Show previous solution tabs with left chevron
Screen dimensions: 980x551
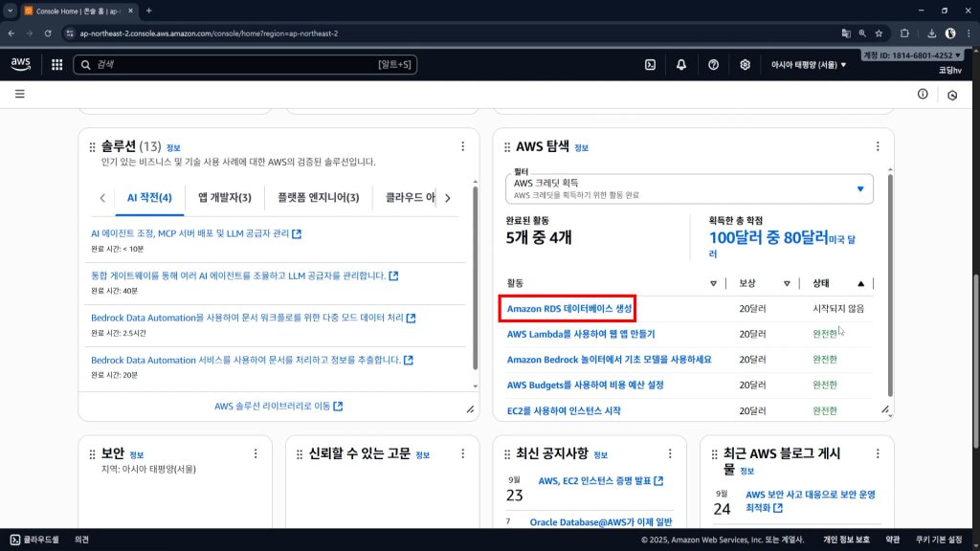[102, 198]
